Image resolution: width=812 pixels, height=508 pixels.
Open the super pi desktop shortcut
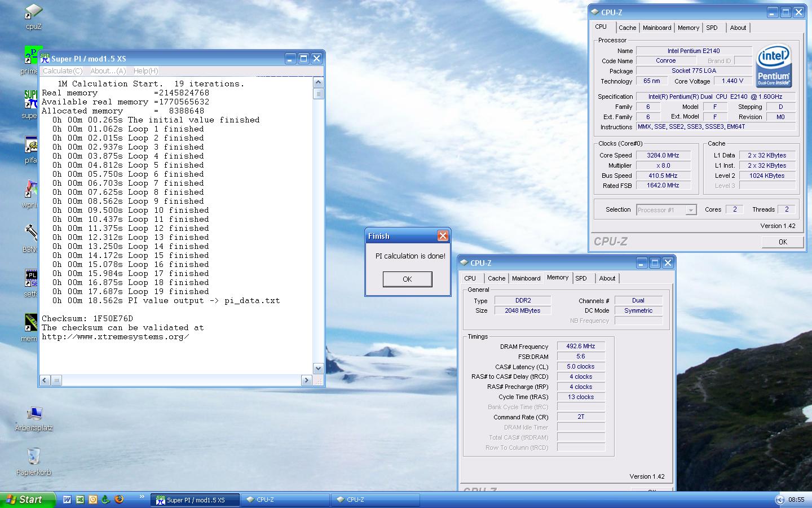tap(31, 99)
